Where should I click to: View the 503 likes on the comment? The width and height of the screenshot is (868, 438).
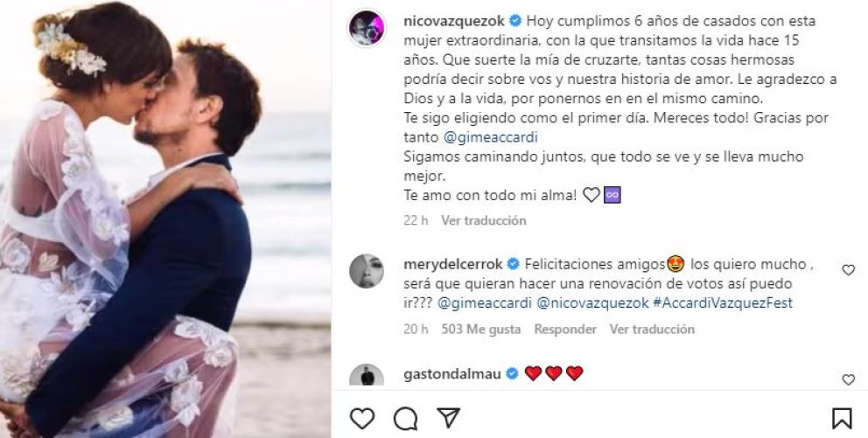(480, 329)
